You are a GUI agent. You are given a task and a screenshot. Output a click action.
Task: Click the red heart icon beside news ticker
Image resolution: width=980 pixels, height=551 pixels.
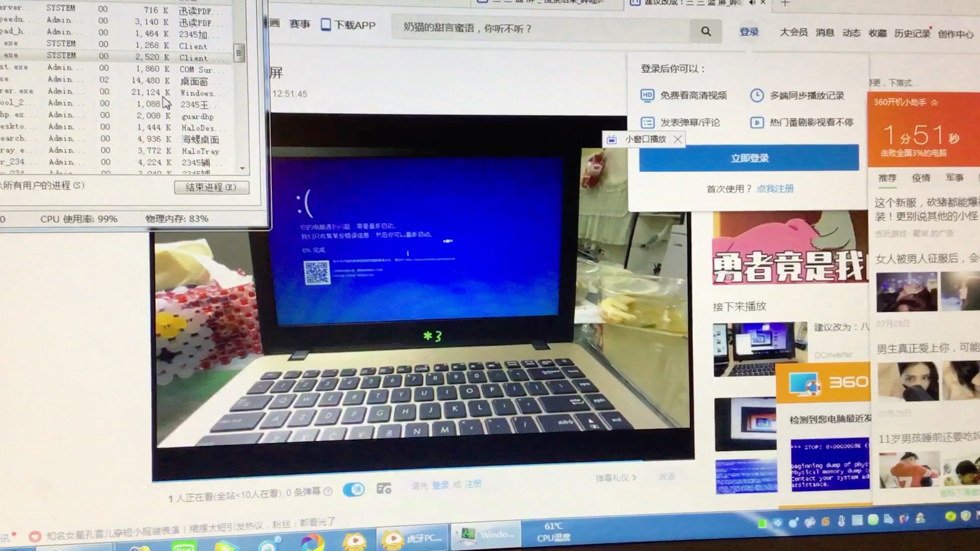(35, 537)
